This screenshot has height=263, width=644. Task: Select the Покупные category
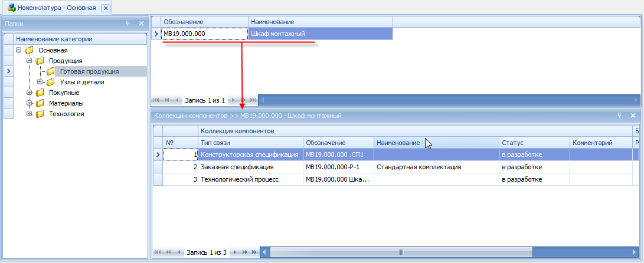[x=64, y=93]
